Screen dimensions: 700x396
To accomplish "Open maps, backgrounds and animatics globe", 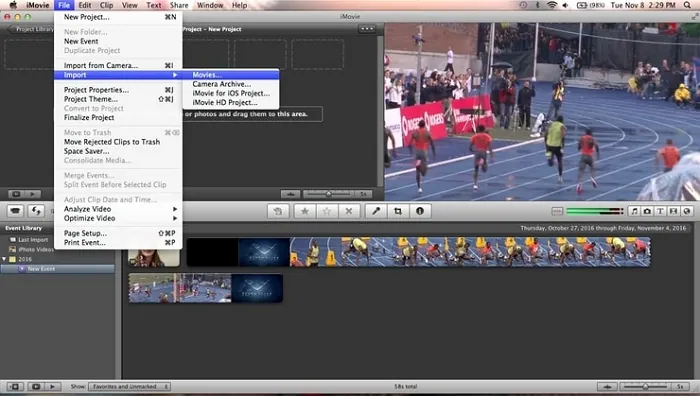I will click(x=687, y=211).
